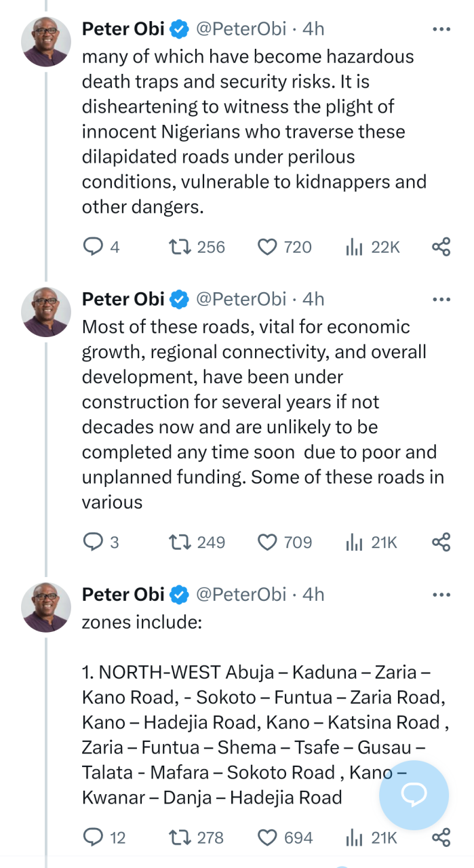Click Peter Obi's profile picture on third tweet

pos(45,607)
